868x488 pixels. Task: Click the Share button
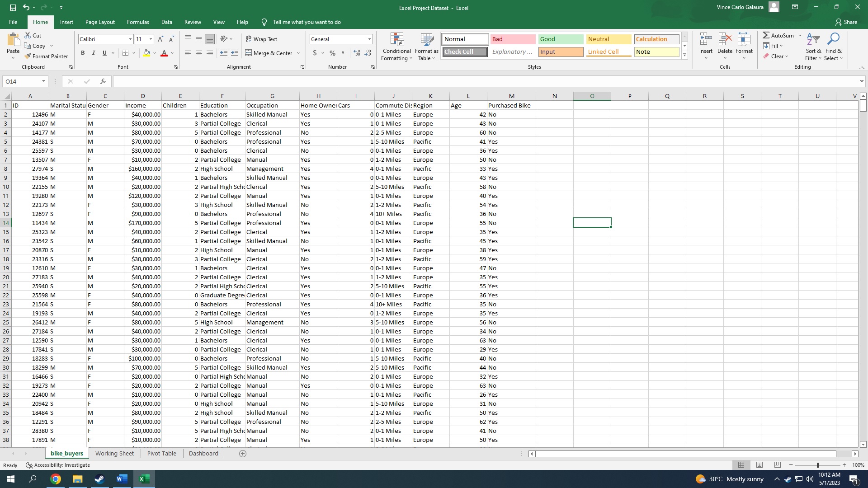click(846, 22)
